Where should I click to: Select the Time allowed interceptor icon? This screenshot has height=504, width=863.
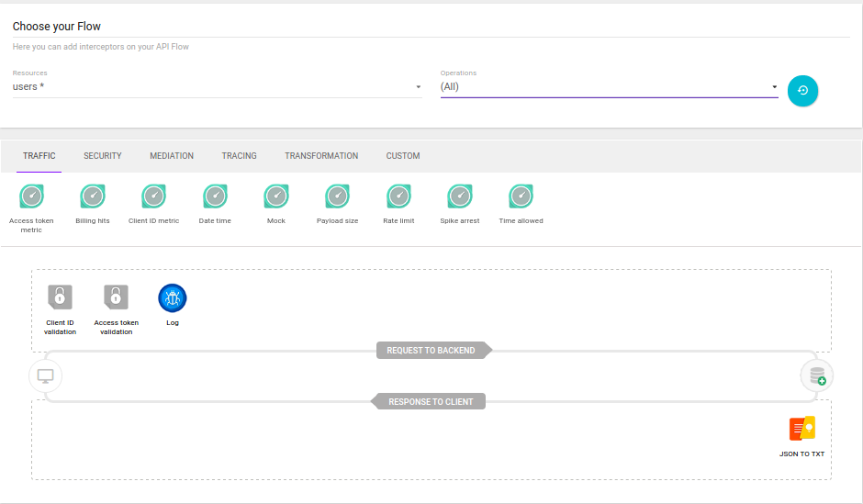521,196
